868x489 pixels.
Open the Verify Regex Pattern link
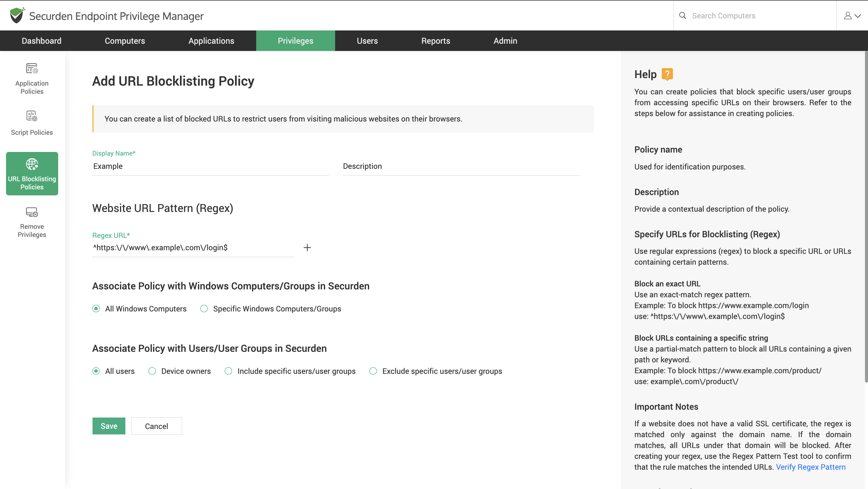[x=811, y=467]
